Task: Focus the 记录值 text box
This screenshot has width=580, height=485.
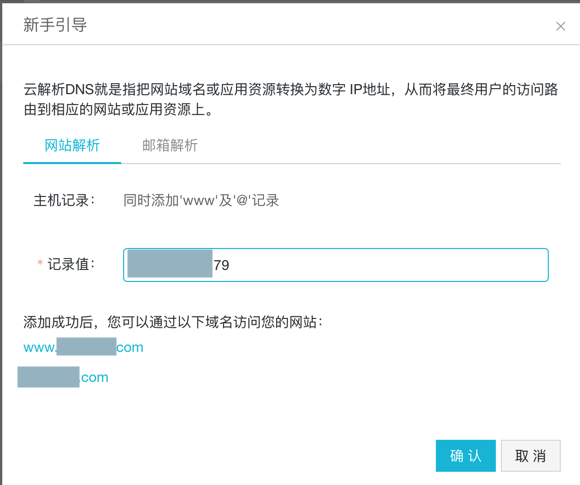Action: (x=335, y=265)
